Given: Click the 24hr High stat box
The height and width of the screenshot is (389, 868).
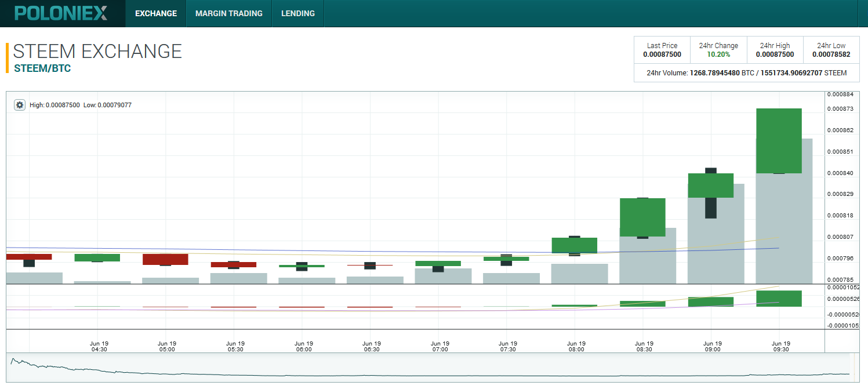Looking at the screenshot, I should pyautogui.click(x=775, y=50).
